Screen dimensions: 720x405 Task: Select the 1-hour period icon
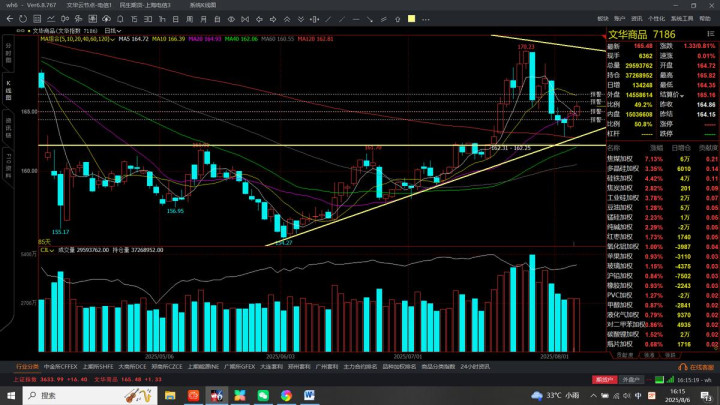point(162,19)
